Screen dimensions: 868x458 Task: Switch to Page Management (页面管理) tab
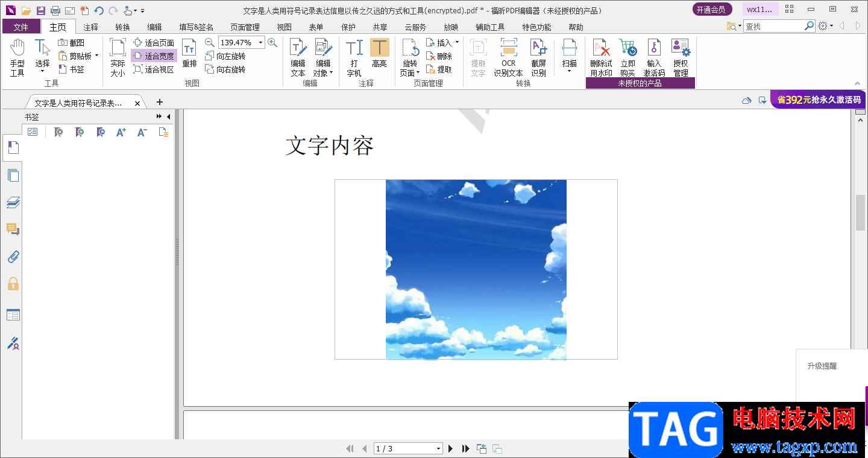pos(245,27)
